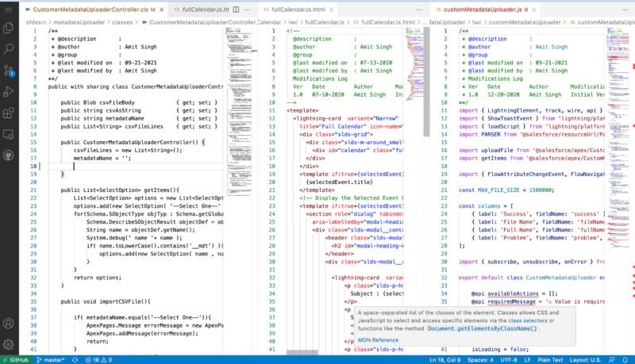The image size is (635, 364).
Task: Click 'metadataName = '';' line in left editor
Action: pos(102,158)
